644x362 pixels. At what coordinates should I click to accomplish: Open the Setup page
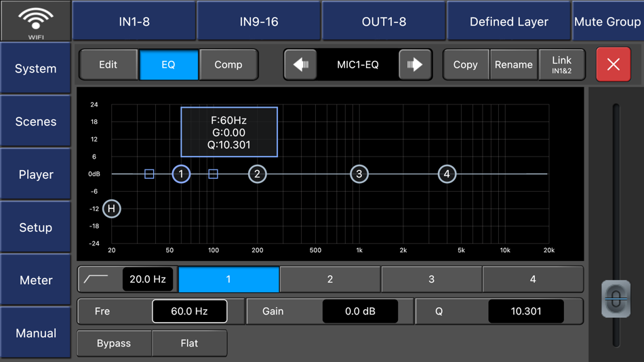pyautogui.click(x=36, y=227)
